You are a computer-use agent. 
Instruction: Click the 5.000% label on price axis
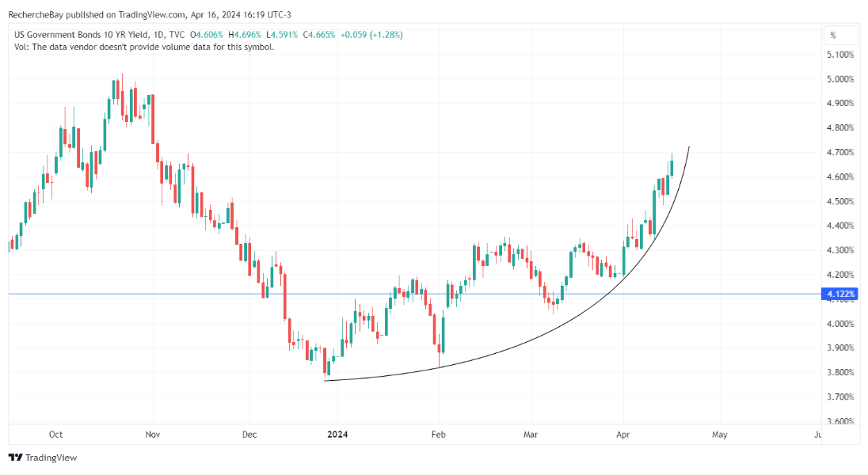click(840, 79)
